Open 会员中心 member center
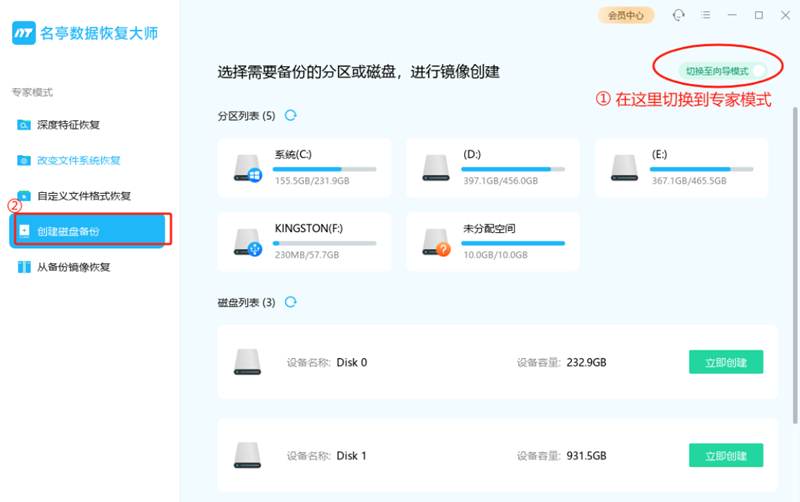The image size is (800, 502). click(x=626, y=15)
